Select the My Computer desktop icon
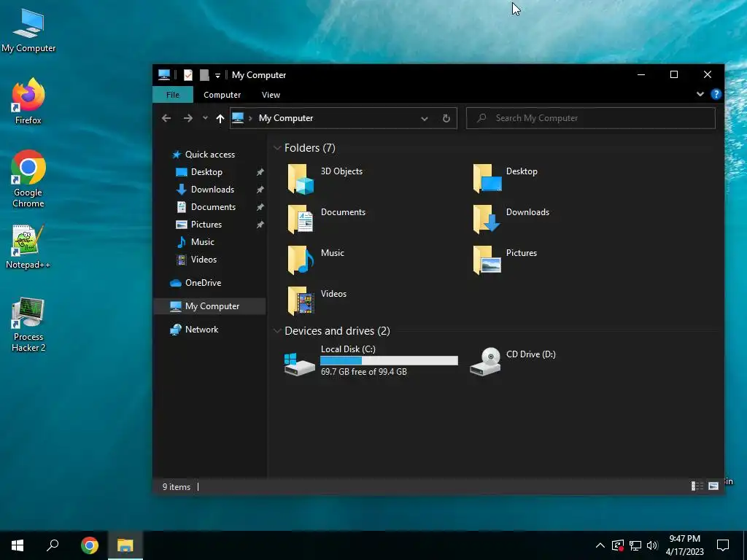The width and height of the screenshot is (747, 560). pyautogui.click(x=28, y=31)
